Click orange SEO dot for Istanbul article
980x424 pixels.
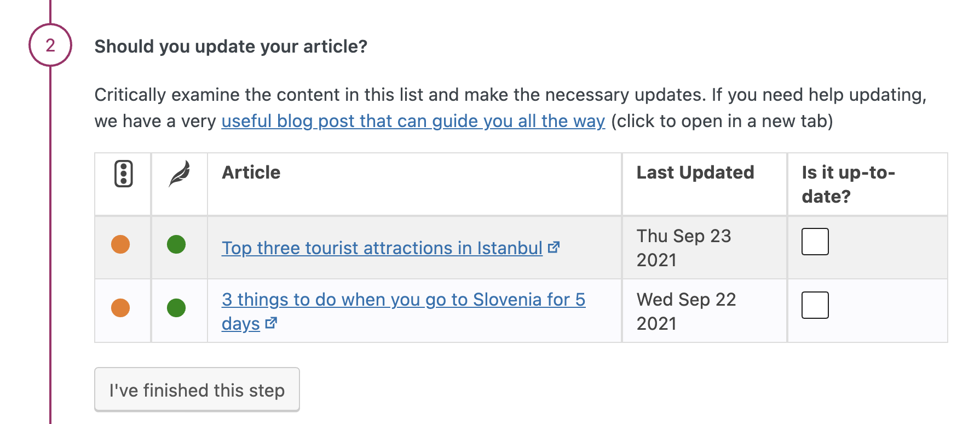click(x=120, y=244)
